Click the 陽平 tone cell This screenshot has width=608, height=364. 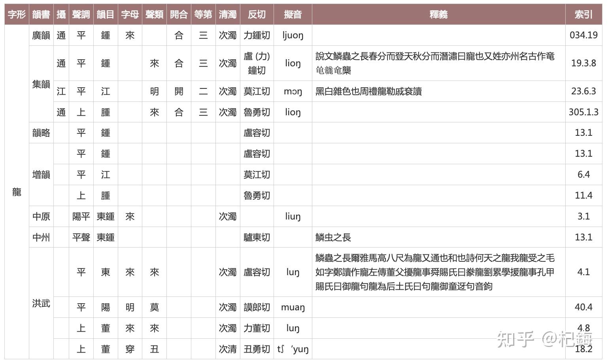pyautogui.click(x=81, y=216)
